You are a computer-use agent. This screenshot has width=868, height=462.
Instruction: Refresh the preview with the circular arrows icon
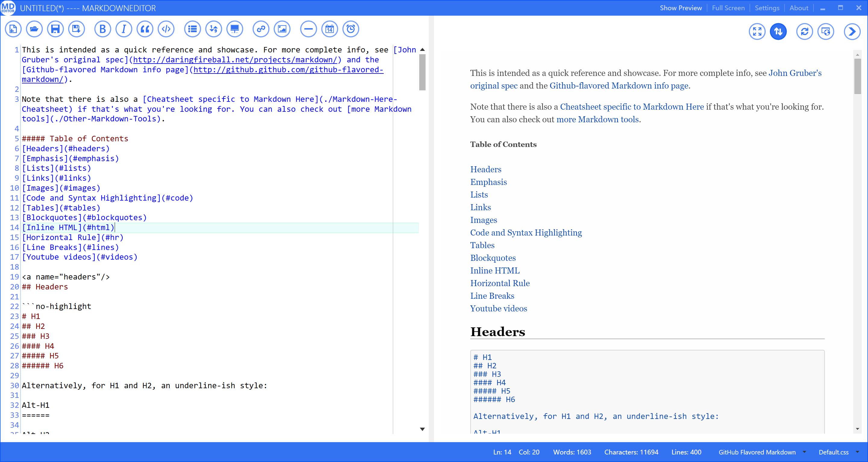point(805,32)
